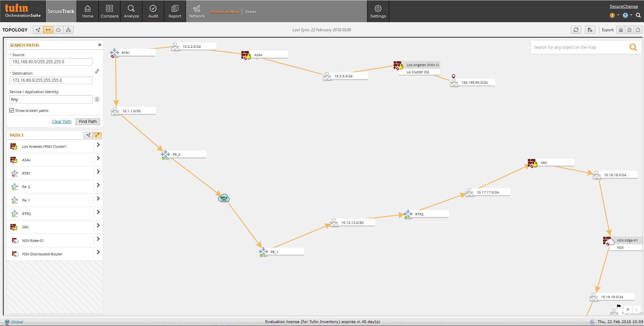Expand details for Los Angeles (PAN Cluster)
This screenshot has width=644, height=326.
(98, 146)
